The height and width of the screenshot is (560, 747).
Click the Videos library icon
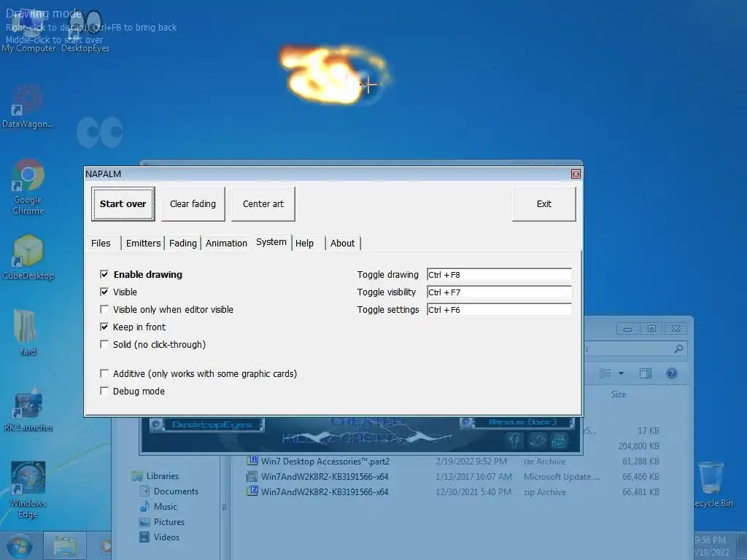click(145, 537)
